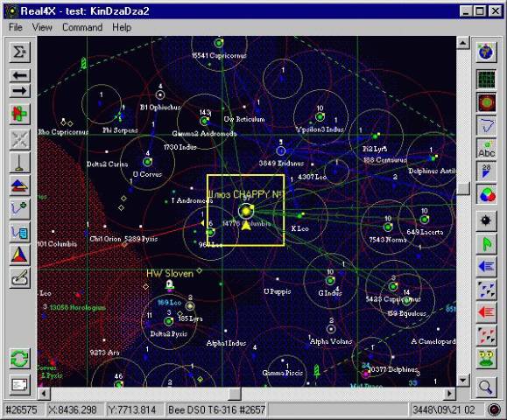Open the envelope messages icon
Viewport: 507px width, 420px height.
point(20,384)
